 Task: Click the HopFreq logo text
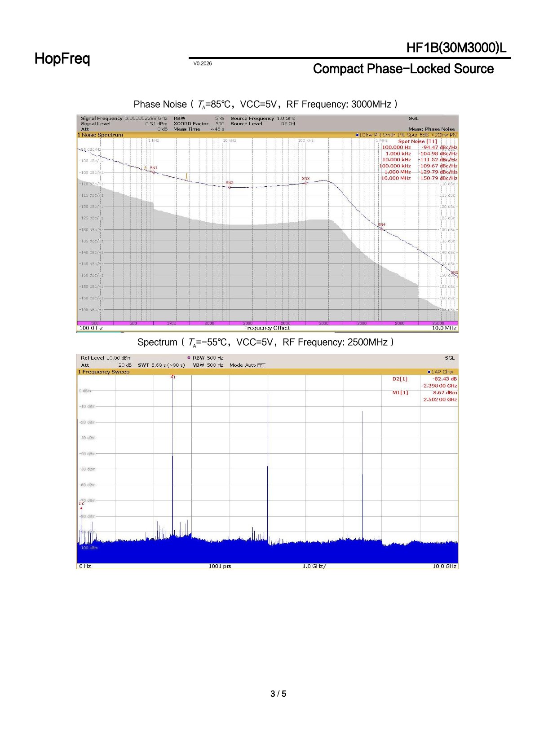[62, 58]
